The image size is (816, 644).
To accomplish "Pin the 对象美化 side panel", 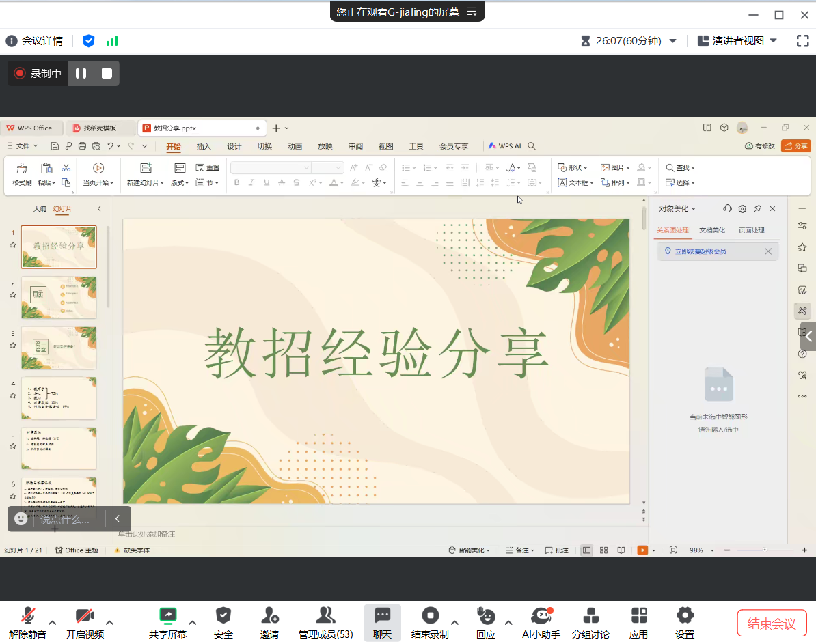I will (757, 209).
